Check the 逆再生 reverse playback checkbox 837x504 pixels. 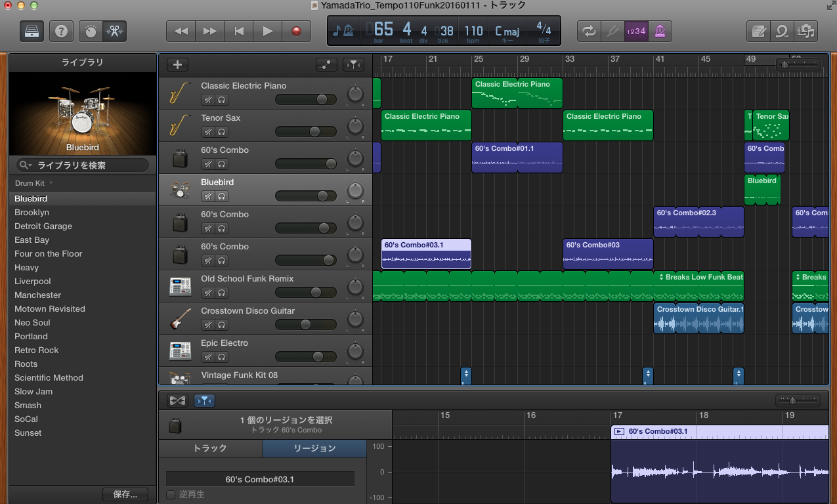171,494
